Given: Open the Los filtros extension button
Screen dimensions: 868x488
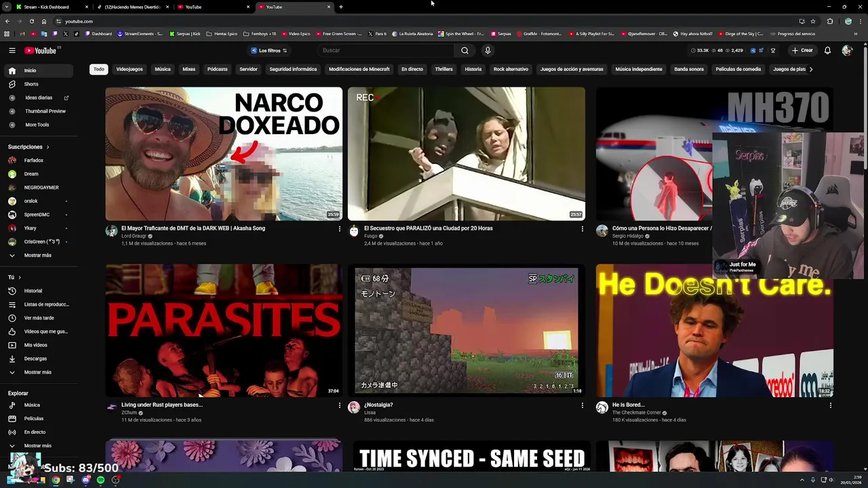Looking at the screenshot, I should pyautogui.click(x=269, y=50).
